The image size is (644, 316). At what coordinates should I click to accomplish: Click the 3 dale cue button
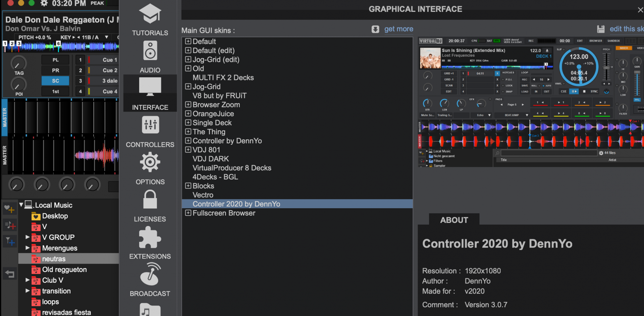tap(103, 81)
